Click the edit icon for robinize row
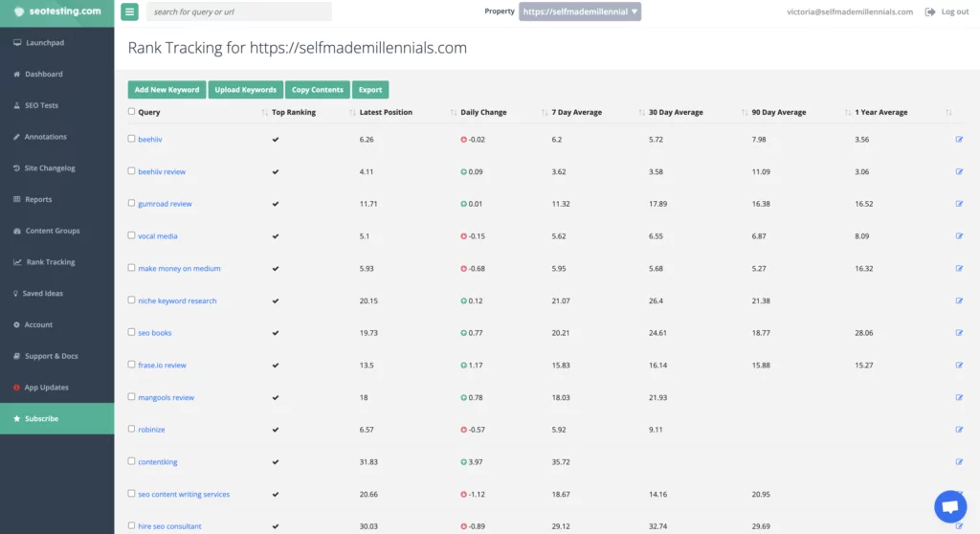This screenshot has width=980, height=534. 959,430
